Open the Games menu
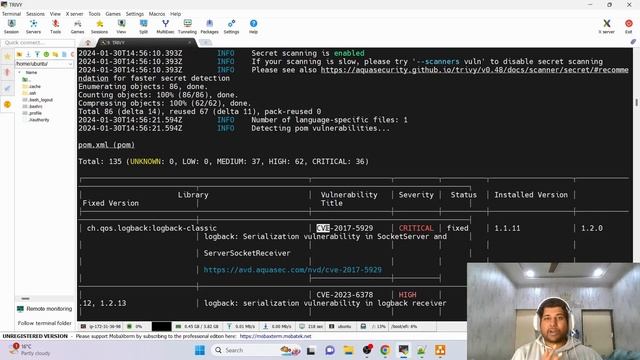 [x=113, y=14]
